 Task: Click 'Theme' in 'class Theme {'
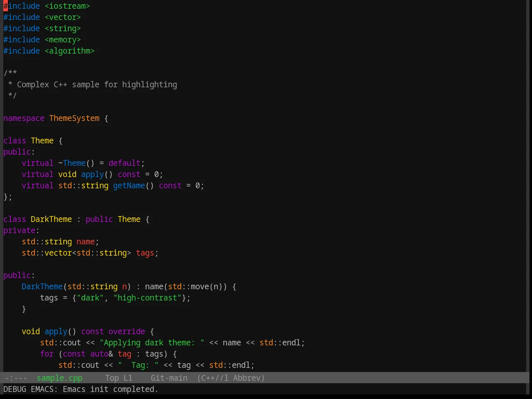tap(42, 140)
